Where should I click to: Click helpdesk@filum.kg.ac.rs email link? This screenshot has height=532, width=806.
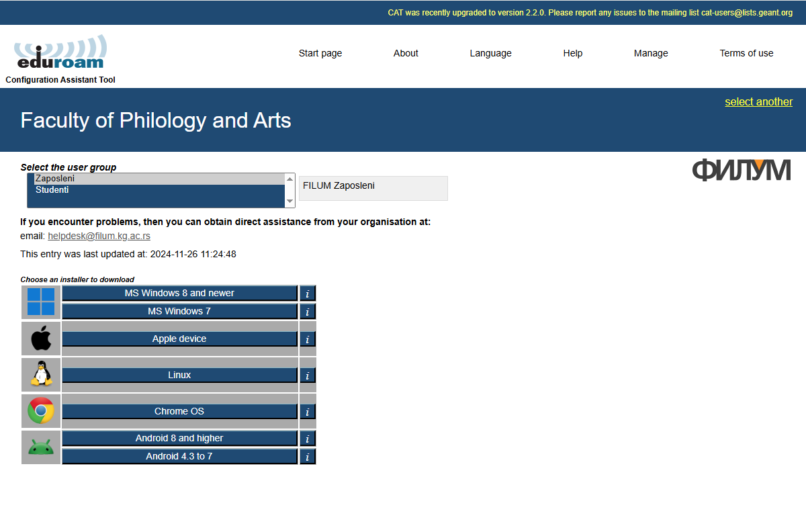click(99, 236)
